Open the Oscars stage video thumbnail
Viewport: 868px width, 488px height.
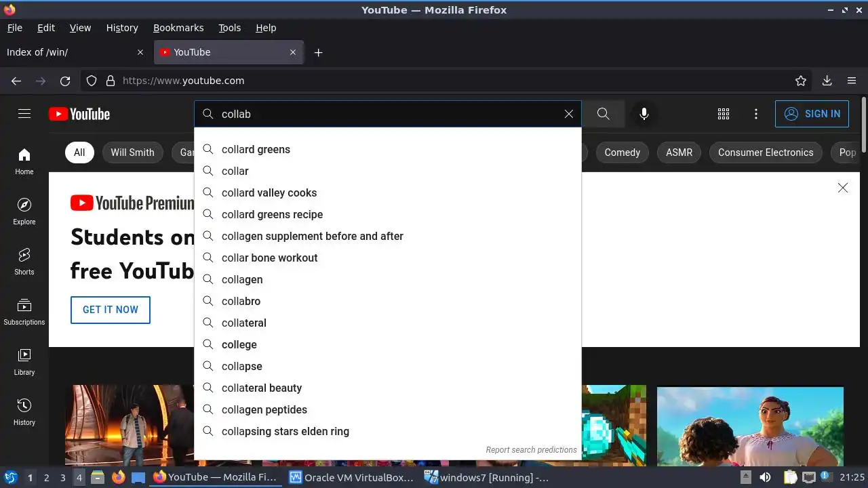[x=130, y=426]
